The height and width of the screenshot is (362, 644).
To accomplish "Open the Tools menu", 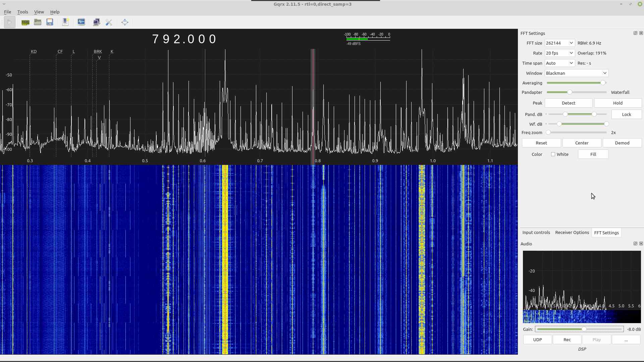I will [x=22, y=12].
